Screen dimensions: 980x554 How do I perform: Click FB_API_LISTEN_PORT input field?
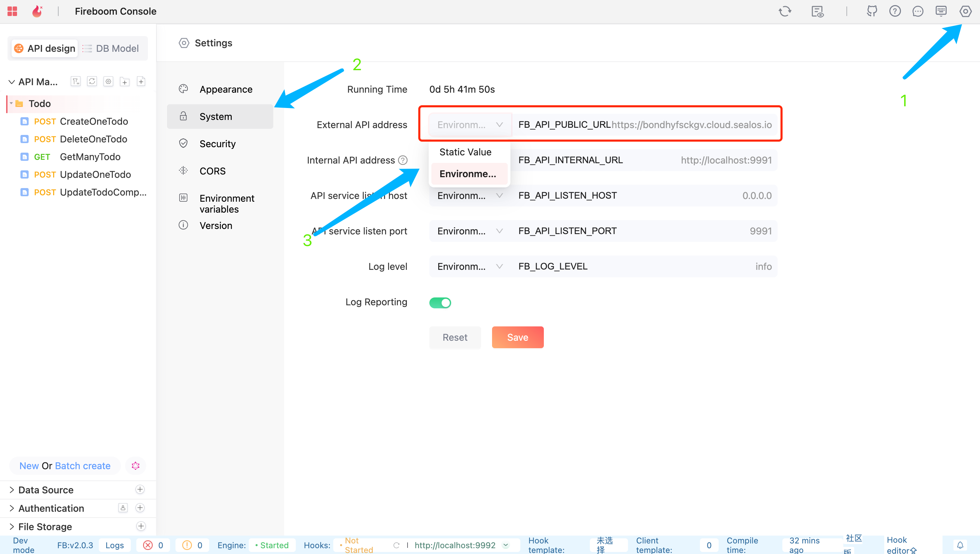[x=644, y=231]
